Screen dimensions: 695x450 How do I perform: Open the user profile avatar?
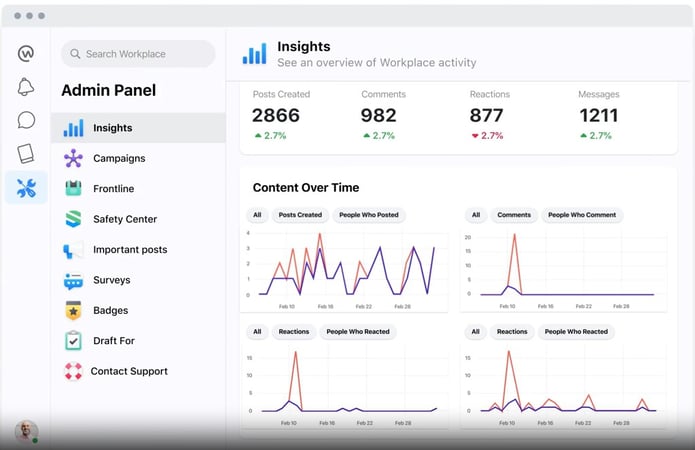pos(27,431)
